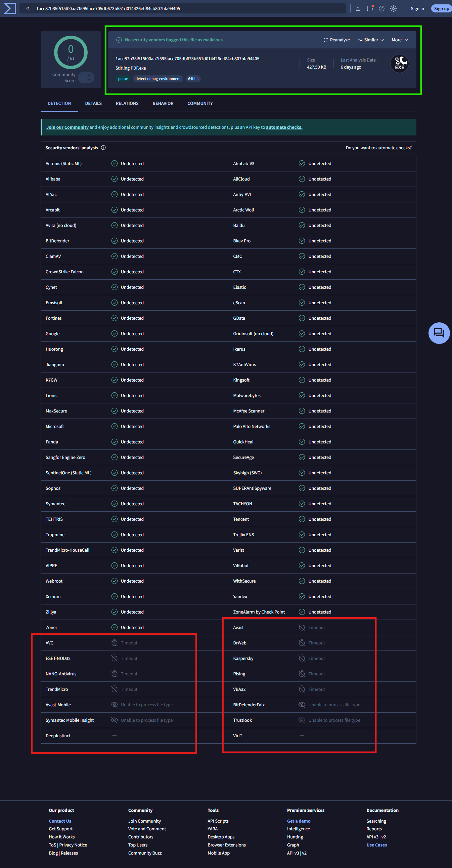
Task: Click the Sophos row Undetected check icon
Action: (115, 488)
